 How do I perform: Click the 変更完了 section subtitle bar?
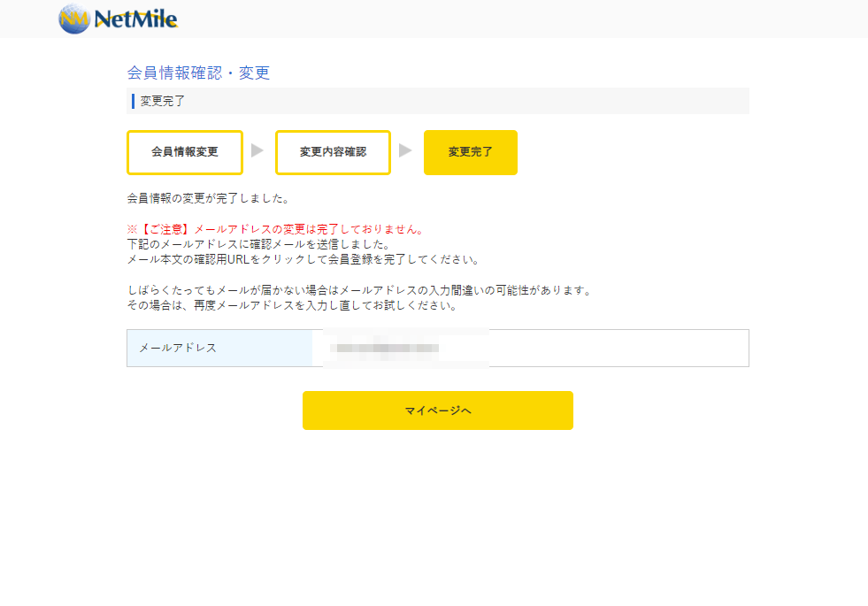pyautogui.click(x=437, y=101)
